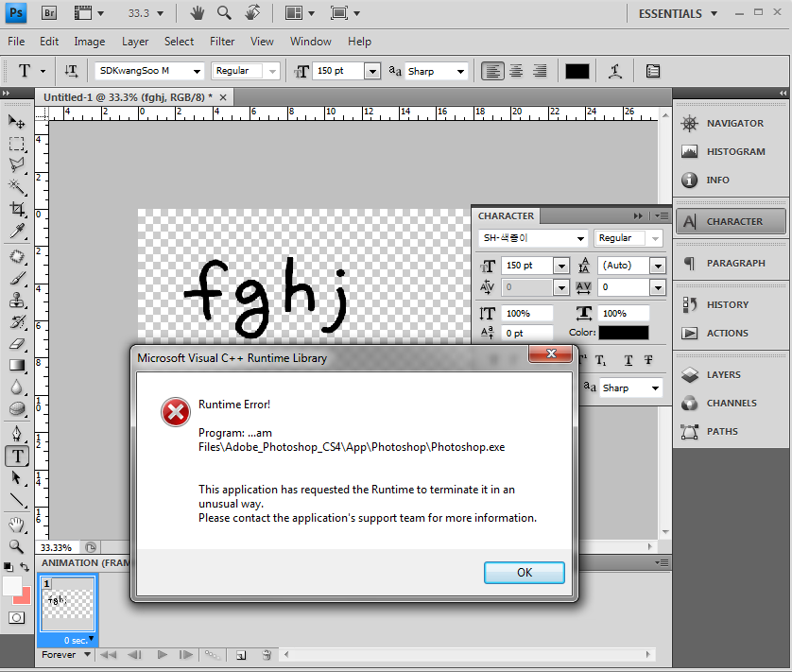
Task: Select the Eraser tool
Action: (16, 344)
